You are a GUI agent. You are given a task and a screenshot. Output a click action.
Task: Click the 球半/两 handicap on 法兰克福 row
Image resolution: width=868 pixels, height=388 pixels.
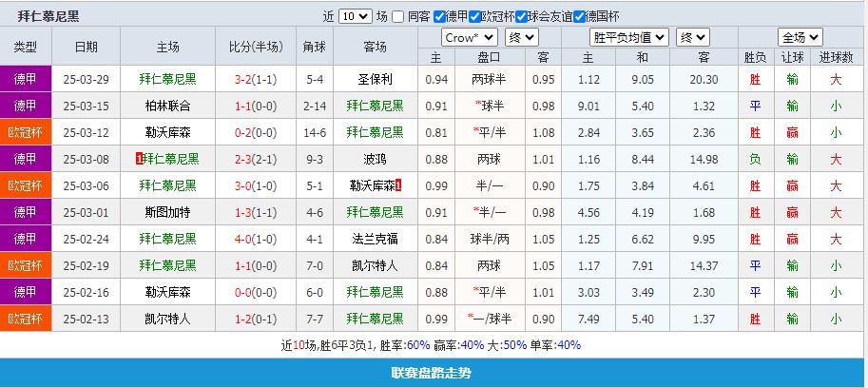(x=489, y=239)
